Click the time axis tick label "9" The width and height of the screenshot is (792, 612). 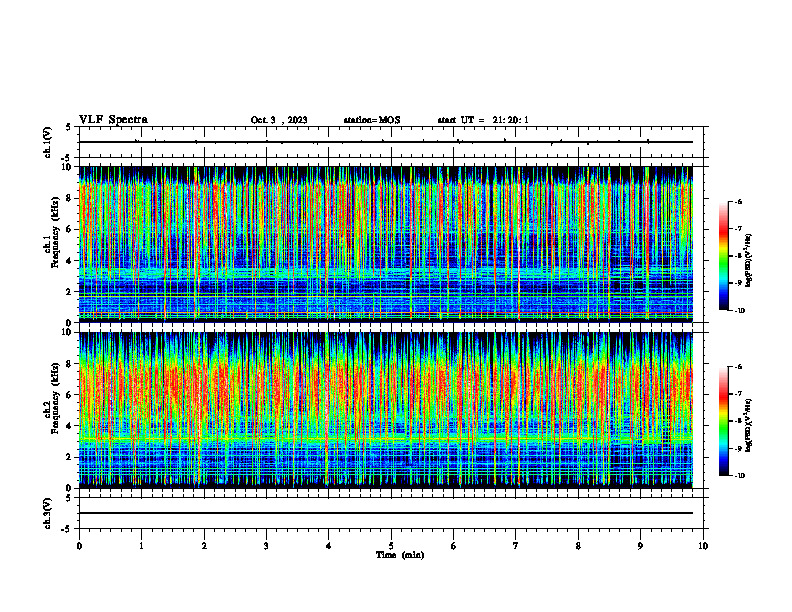(x=640, y=546)
